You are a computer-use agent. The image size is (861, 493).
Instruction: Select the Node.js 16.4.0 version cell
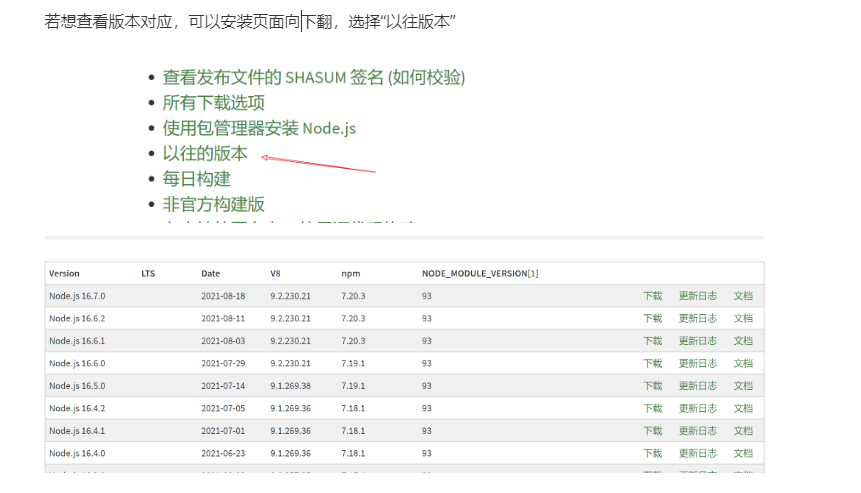77,453
